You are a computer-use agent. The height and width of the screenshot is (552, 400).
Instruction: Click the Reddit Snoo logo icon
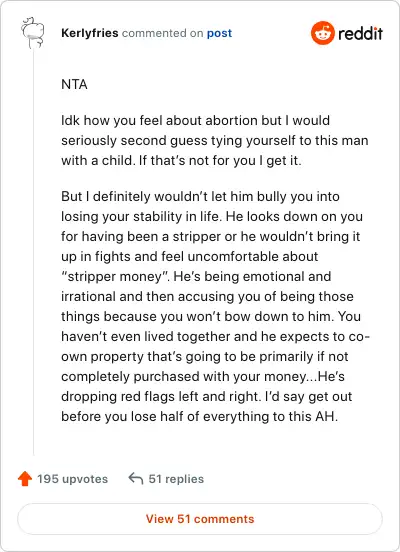pyautogui.click(x=323, y=33)
